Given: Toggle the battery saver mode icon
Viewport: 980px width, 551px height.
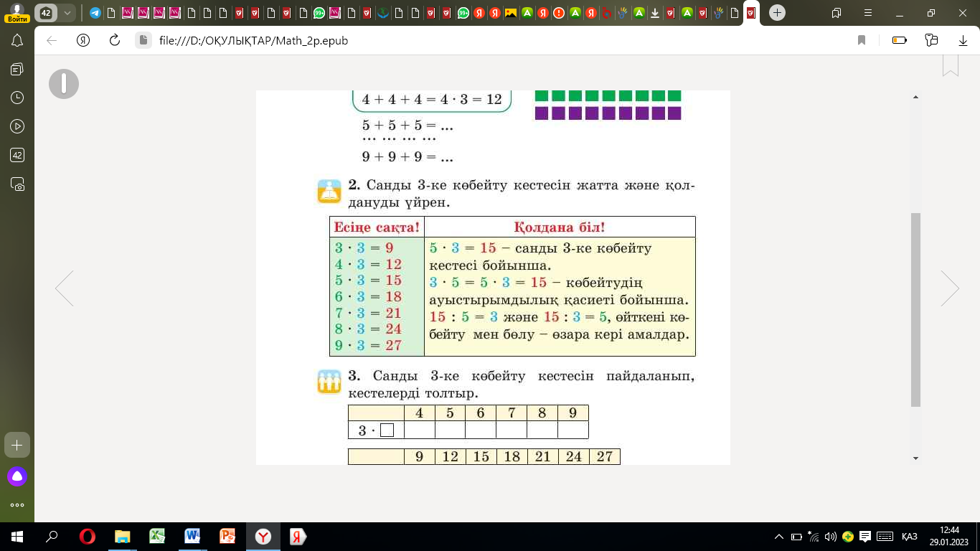Looking at the screenshot, I should pos(899,41).
